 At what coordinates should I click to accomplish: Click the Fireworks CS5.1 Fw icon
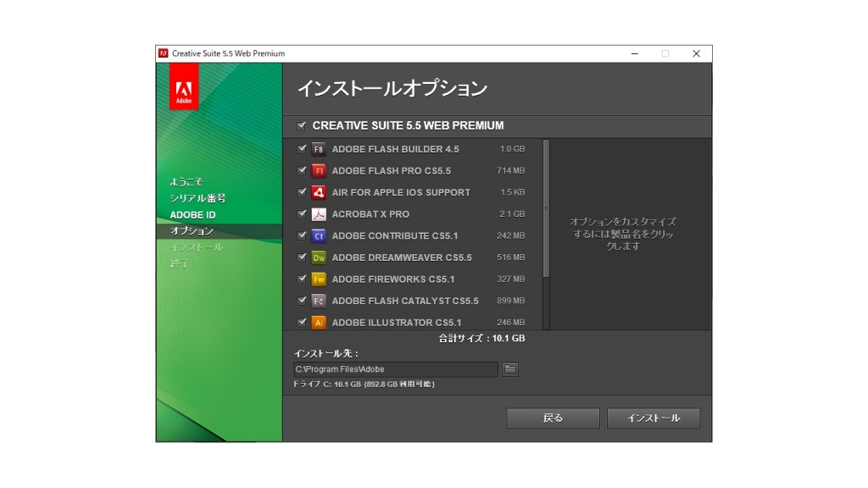319,280
